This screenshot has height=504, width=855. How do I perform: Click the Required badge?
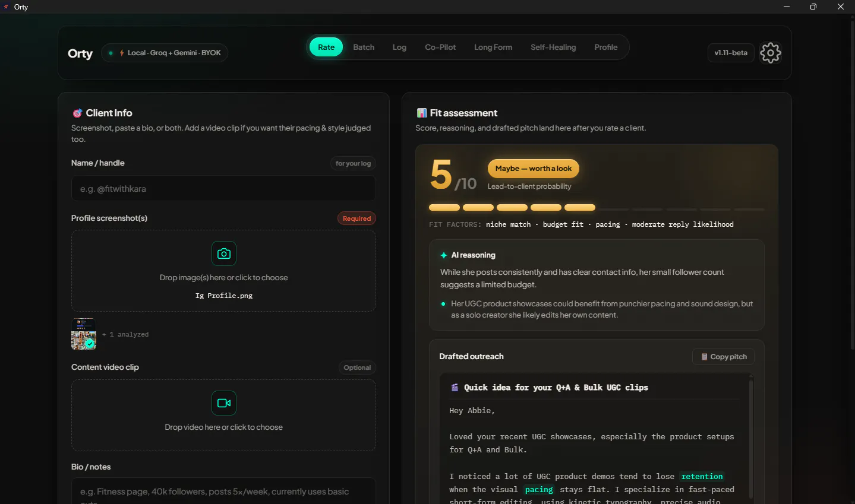(x=356, y=218)
